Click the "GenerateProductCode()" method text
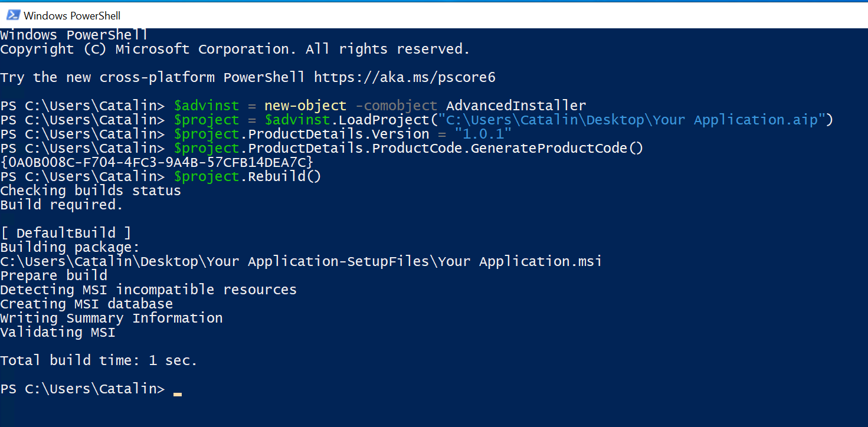 pyautogui.click(x=558, y=148)
